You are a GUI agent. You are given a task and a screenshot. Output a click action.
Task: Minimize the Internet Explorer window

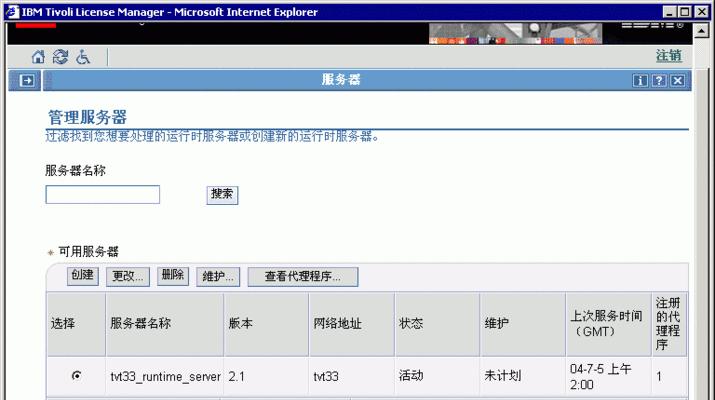tap(669, 11)
